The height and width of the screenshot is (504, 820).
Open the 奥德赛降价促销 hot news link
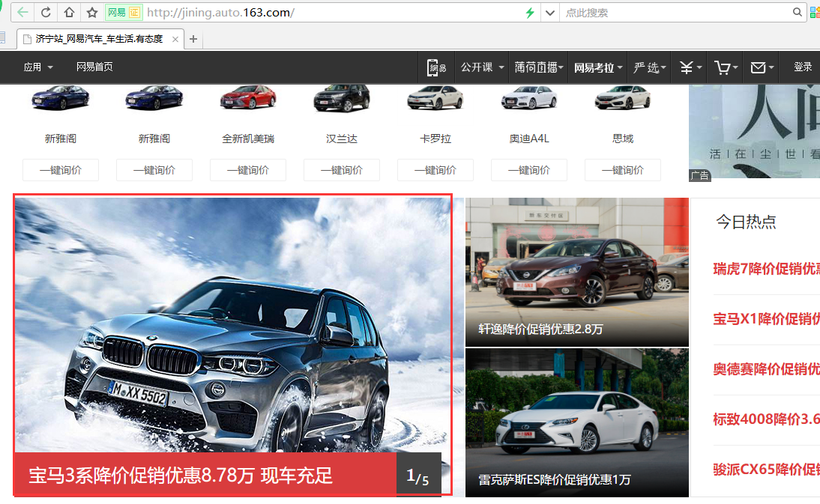[x=766, y=369]
